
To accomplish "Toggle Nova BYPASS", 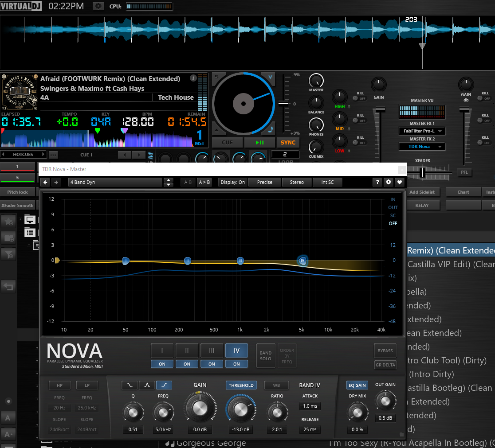I will 385,351.
